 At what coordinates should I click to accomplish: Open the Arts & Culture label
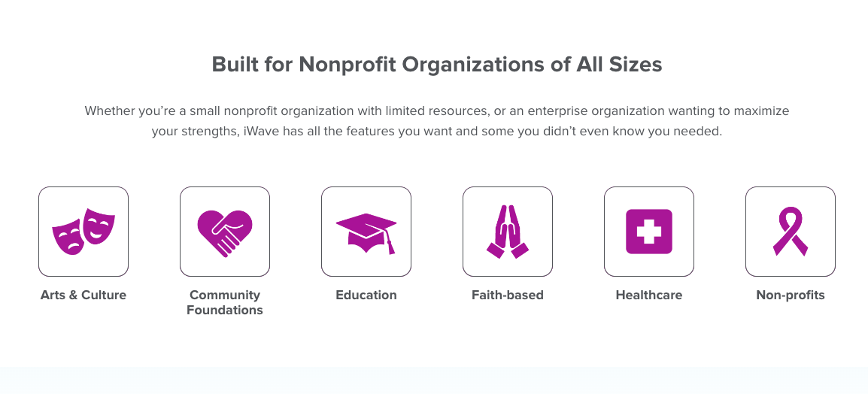click(83, 295)
